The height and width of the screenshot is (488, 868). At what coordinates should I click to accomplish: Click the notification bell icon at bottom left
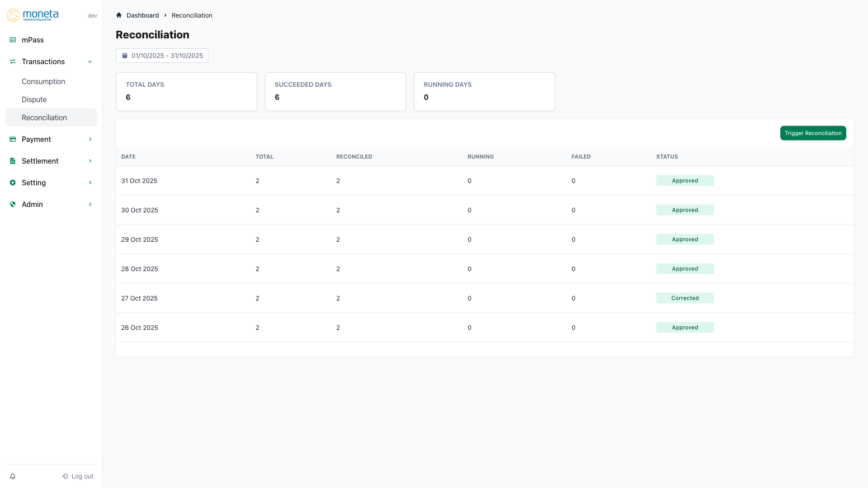tap(12, 476)
